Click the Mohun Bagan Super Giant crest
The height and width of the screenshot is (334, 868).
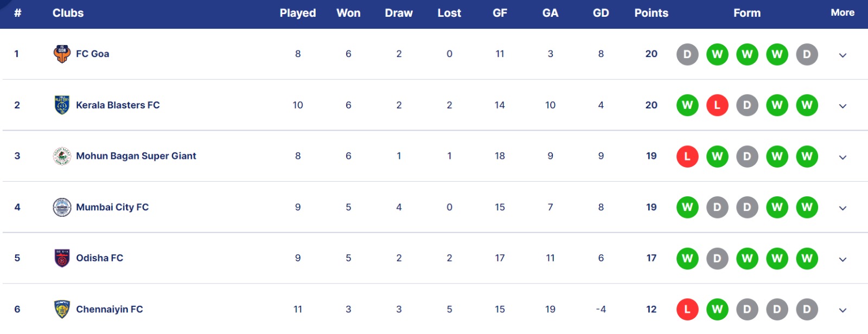[x=62, y=156]
